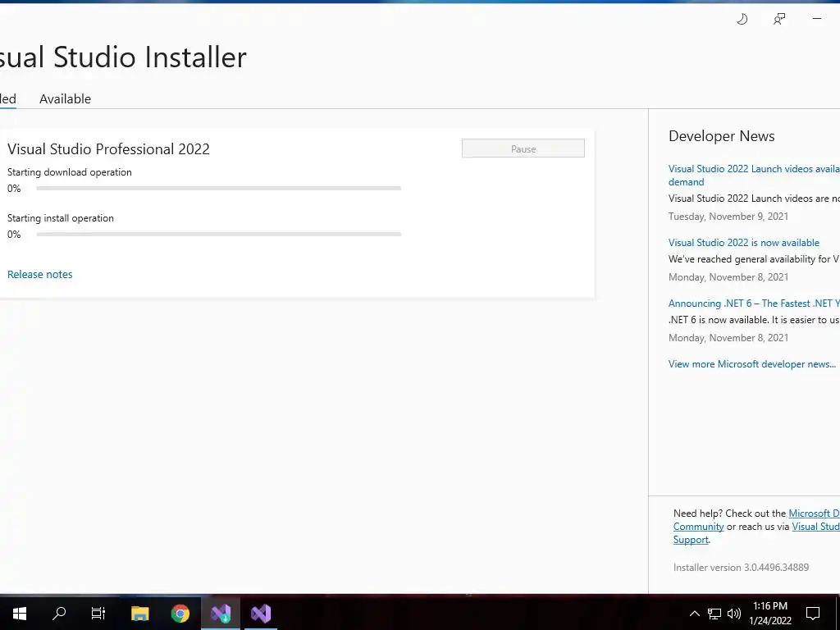This screenshot has height=630, width=840.
Task: Open the network status tray icon
Action: point(714,614)
